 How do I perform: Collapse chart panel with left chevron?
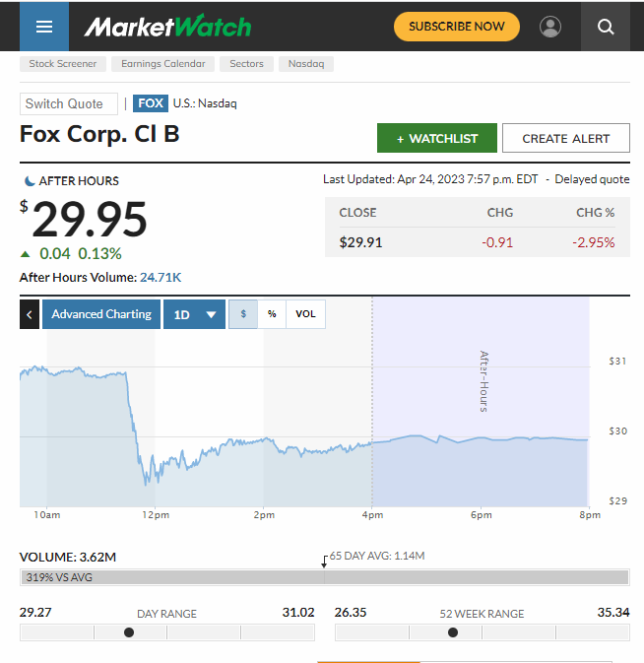pos(30,314)
